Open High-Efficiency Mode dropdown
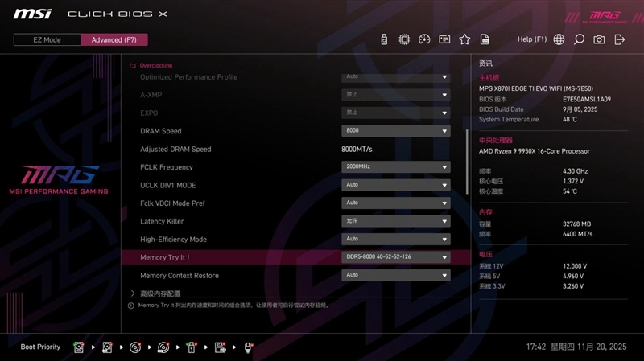The height and width of the screenshot is (361, 644). [396, 239]
